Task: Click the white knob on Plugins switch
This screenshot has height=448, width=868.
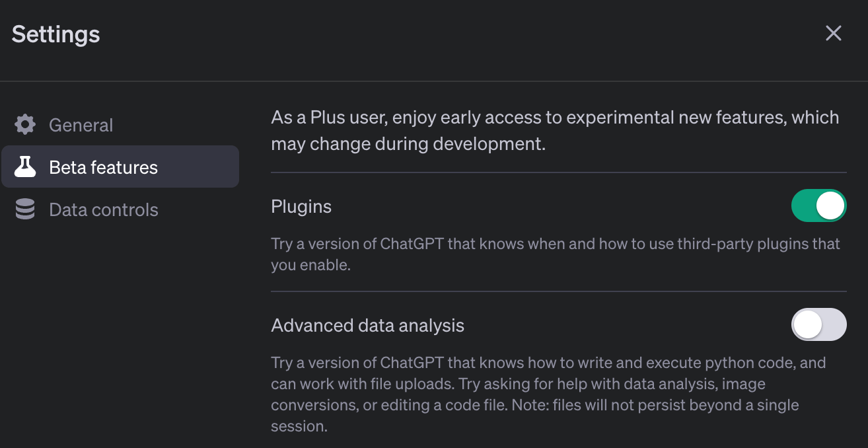Action: (x=830, y=206)
